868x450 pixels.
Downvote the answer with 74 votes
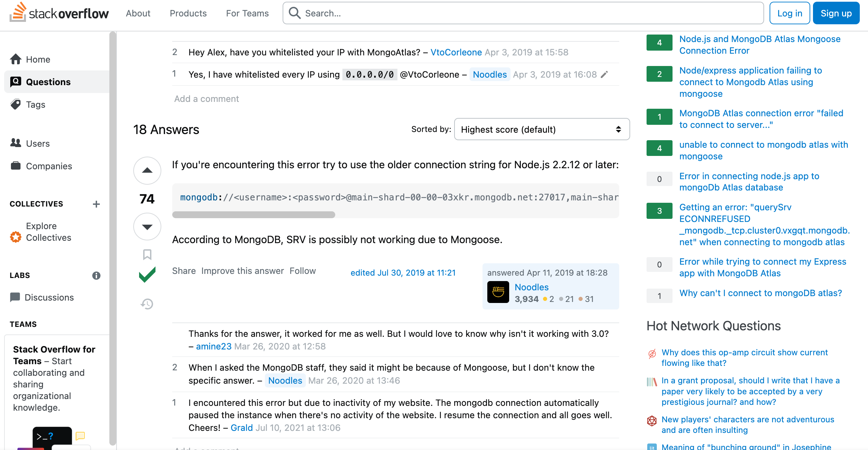(147, 227)
